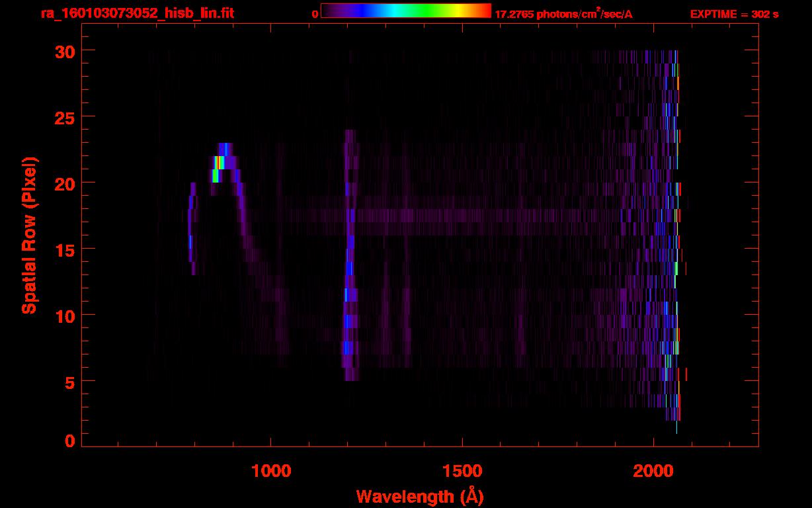Image resolution: width=812 pixels, height=508 pixels.
Task: Click the rainbow color scale bar
Action: (406, 11)
